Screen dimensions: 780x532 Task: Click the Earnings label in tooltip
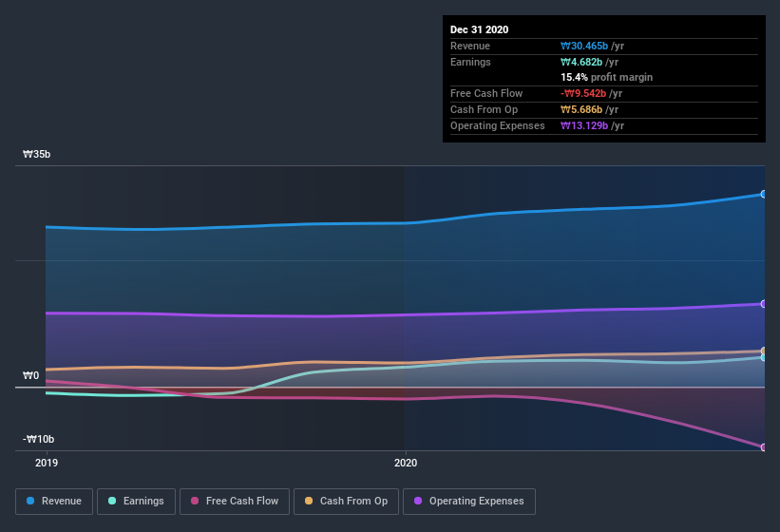[470, 62]
